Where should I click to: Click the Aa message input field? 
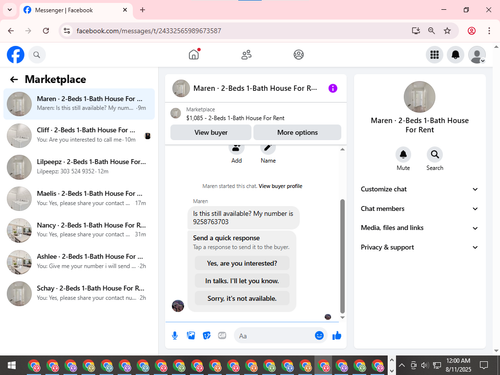(274, 336)
